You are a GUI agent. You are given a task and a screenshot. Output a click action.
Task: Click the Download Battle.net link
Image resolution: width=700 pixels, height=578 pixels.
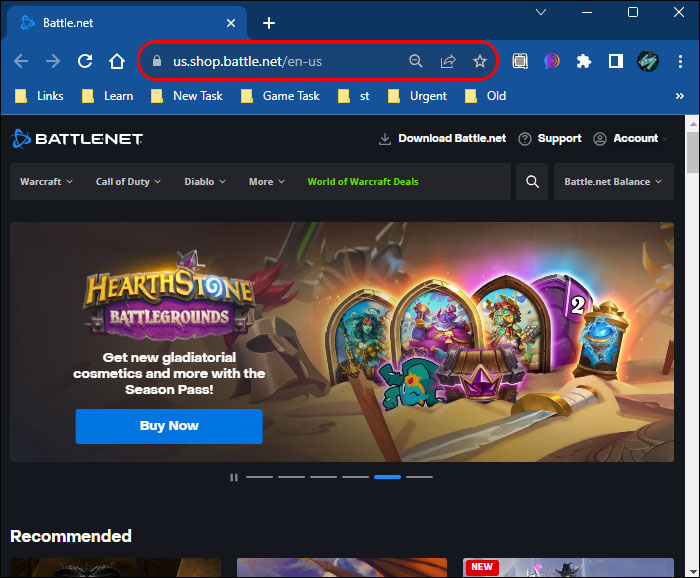tap(452, 138)
